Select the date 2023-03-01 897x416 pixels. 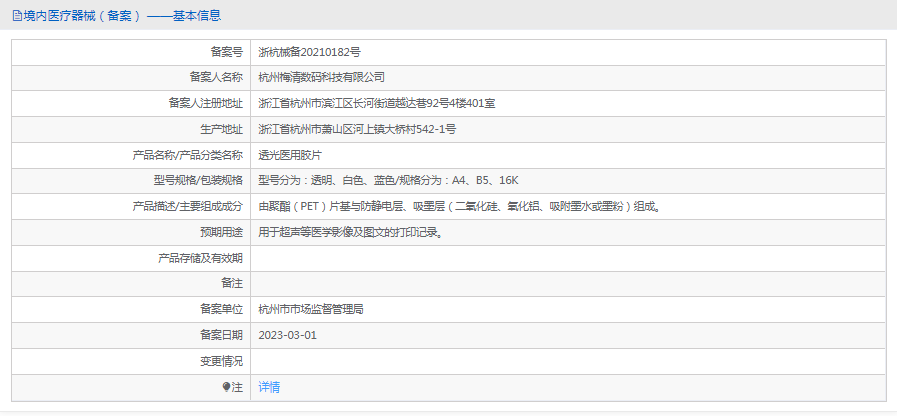click(x=287, y=335)
